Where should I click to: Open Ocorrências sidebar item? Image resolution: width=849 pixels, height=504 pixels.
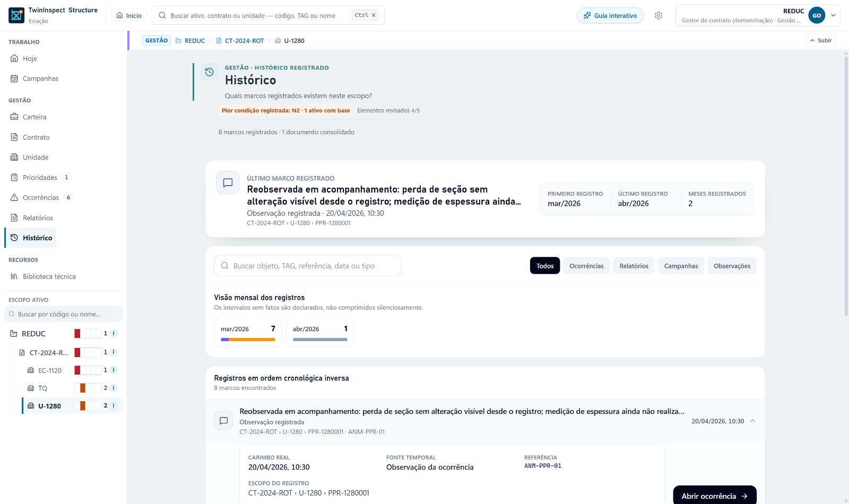42,197
